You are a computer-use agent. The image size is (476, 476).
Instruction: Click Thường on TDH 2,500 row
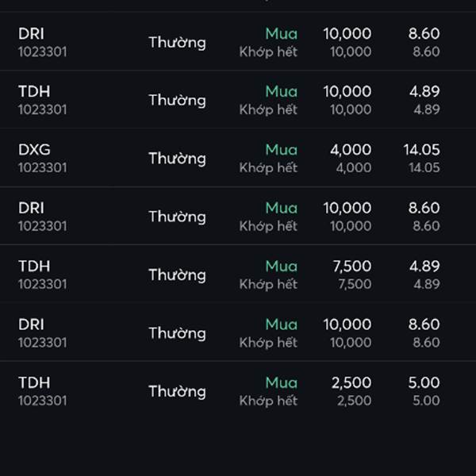pyautogui.click(x=177, y=392)
